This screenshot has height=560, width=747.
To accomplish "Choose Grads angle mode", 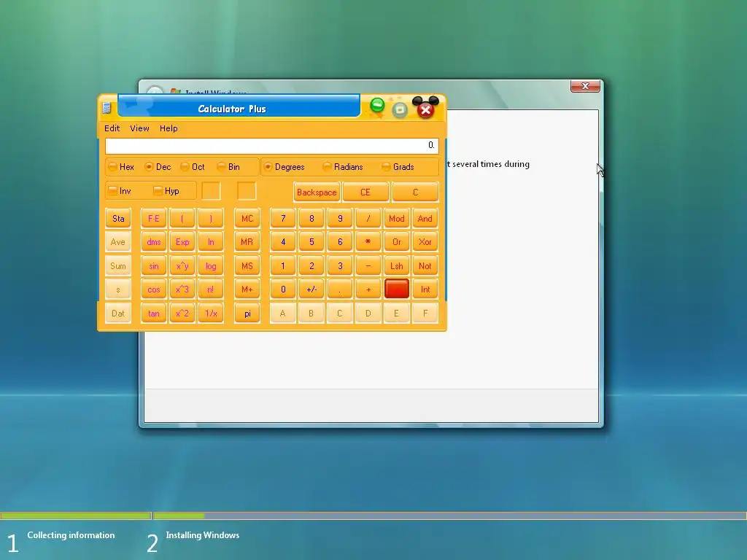I will coord(398,167).
